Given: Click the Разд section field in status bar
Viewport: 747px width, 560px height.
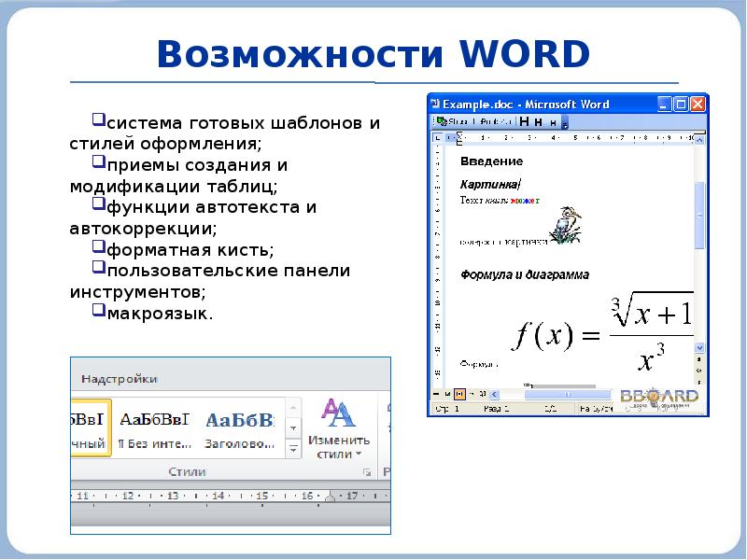Looking at the screenshot, I should click(496, 409).
